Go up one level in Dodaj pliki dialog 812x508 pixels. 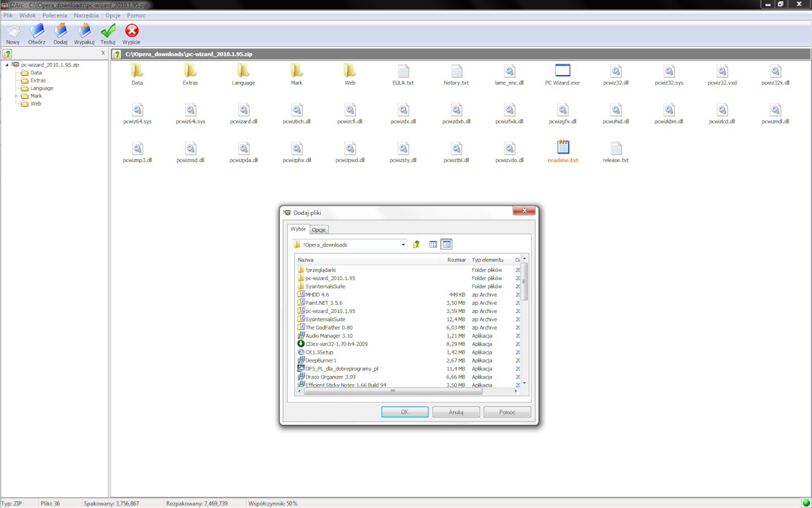coord(416,244)
